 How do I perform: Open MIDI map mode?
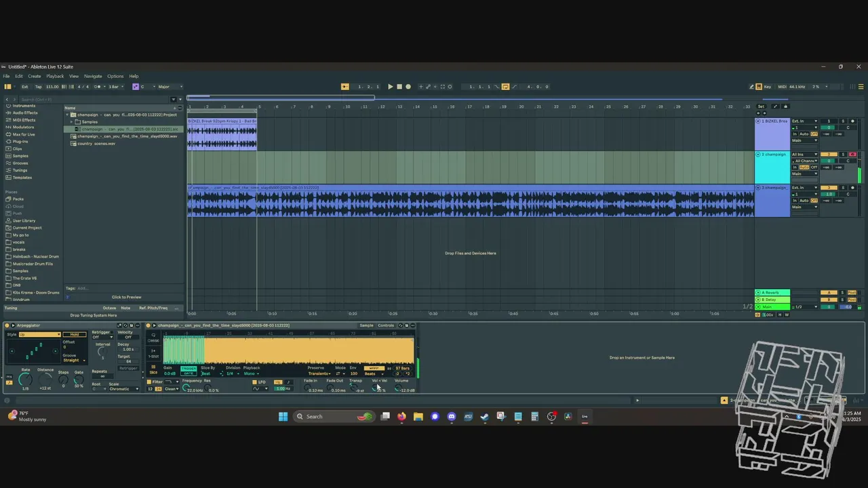(x=782, y=87)
